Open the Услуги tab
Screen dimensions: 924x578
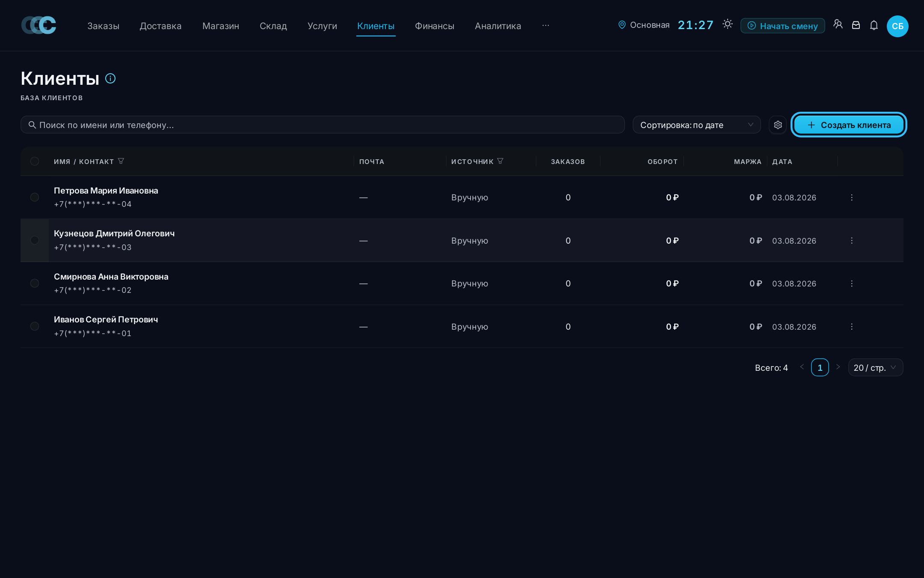[x=322, y=26]
